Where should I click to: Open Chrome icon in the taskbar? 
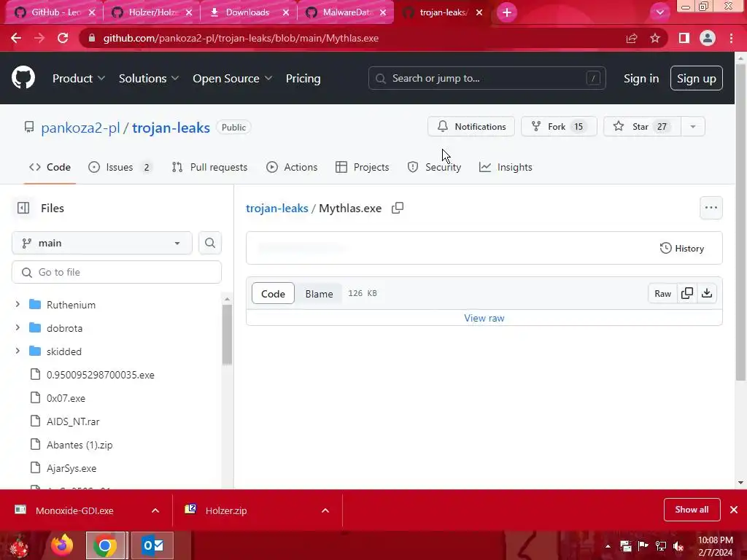105,545
